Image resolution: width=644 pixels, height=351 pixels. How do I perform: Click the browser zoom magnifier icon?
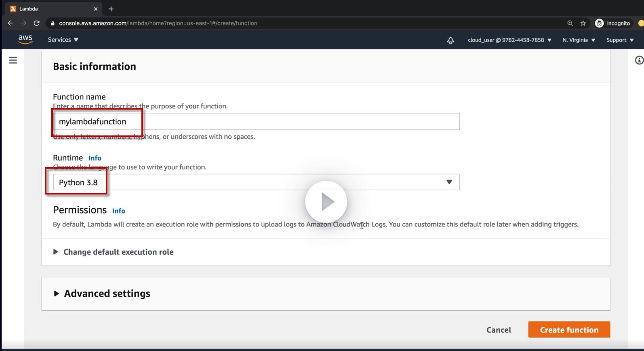click(x=570, y=23)
